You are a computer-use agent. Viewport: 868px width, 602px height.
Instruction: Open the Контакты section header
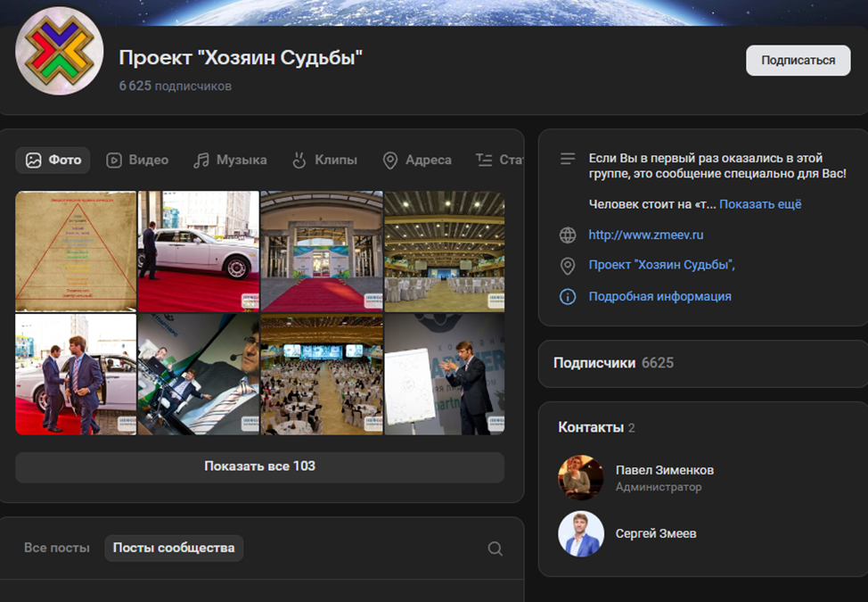tap(596, 427)
